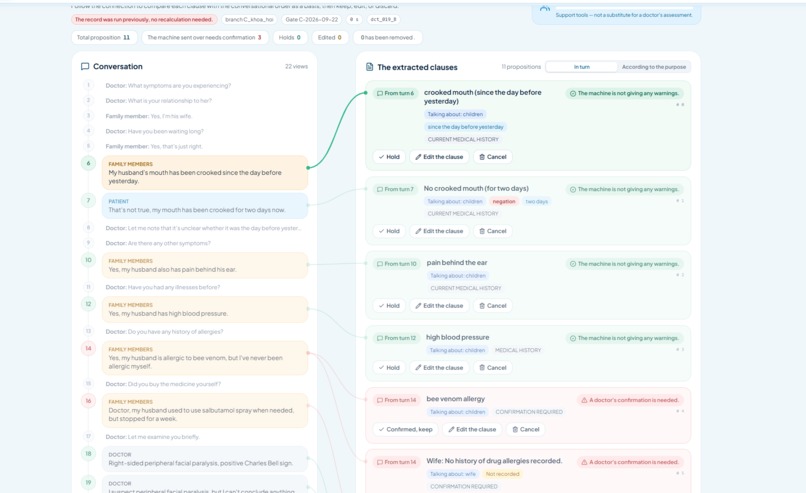The image size is (806, 493).
Task: Select the 'Holds 0' filter chip
Action: (290, 38)
